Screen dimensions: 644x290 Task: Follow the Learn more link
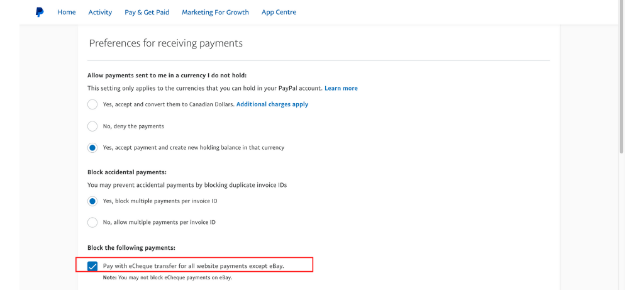coord(341,88)
